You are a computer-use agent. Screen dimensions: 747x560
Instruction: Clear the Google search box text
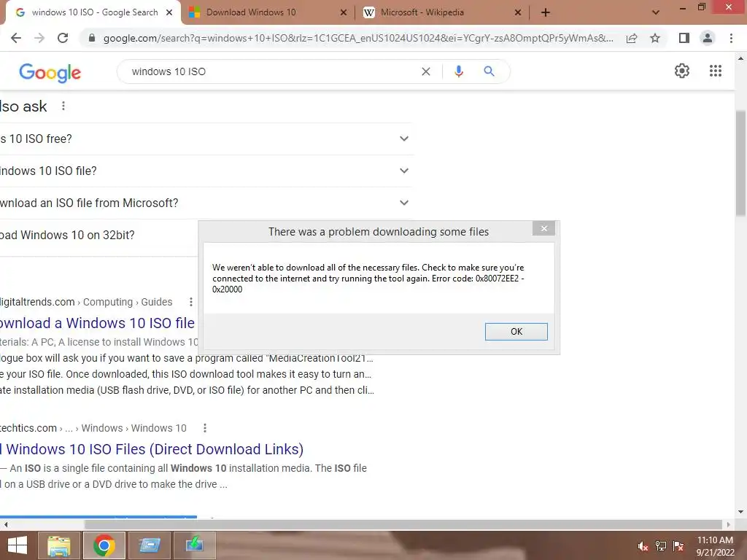pyautogui.click(x=426, y=71)
